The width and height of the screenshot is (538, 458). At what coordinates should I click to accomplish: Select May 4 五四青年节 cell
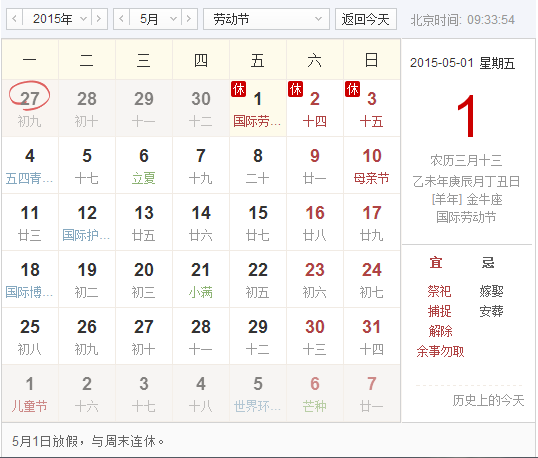click(30, 165)
